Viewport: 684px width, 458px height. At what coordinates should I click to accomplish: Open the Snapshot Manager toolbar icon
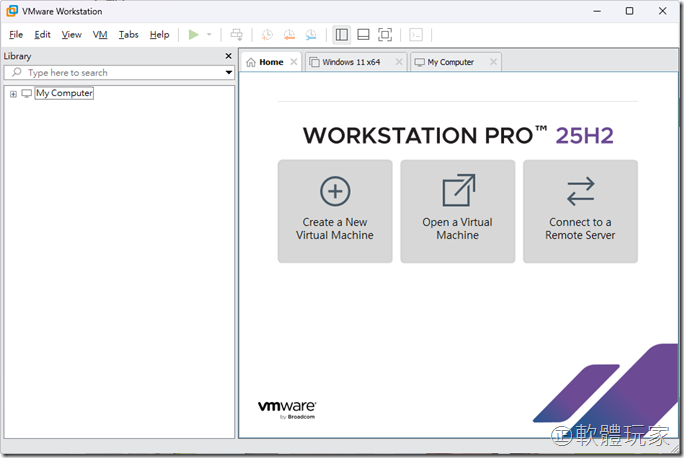(312, 34)
